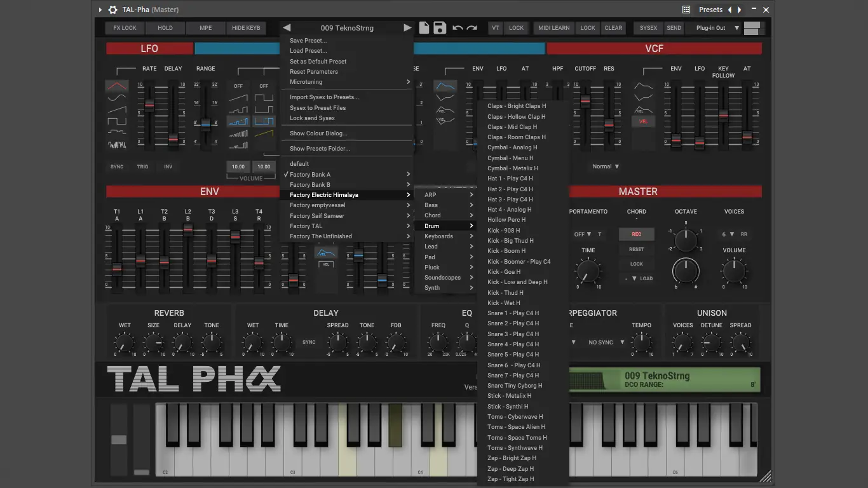
Task: Select the first VCF envelope shape
Action: point(643,86)
